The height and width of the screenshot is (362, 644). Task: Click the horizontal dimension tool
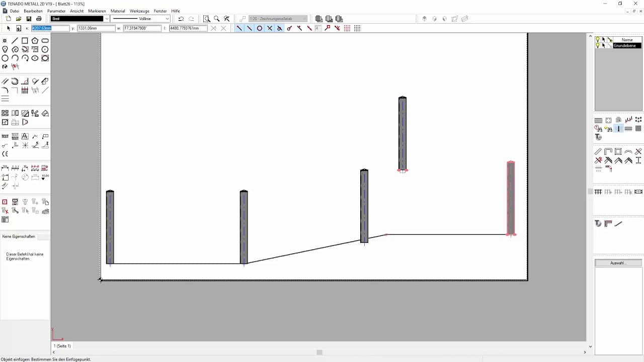click(x=5, y=168)
